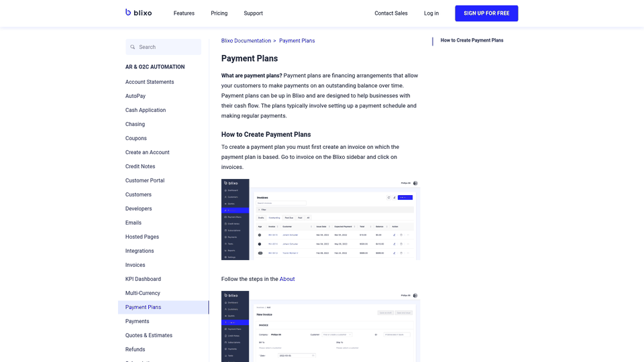
Task: Go to Customers page
Action: pyautogui.click(x=138, y=194)
